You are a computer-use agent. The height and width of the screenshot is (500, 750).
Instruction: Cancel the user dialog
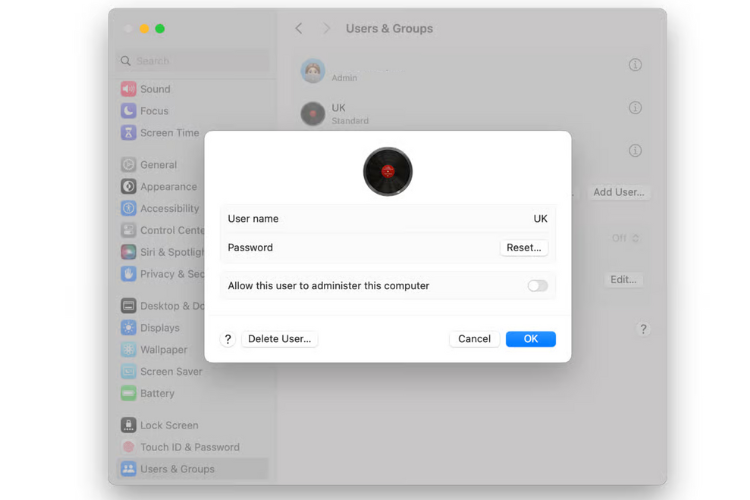tap(474, 339)
